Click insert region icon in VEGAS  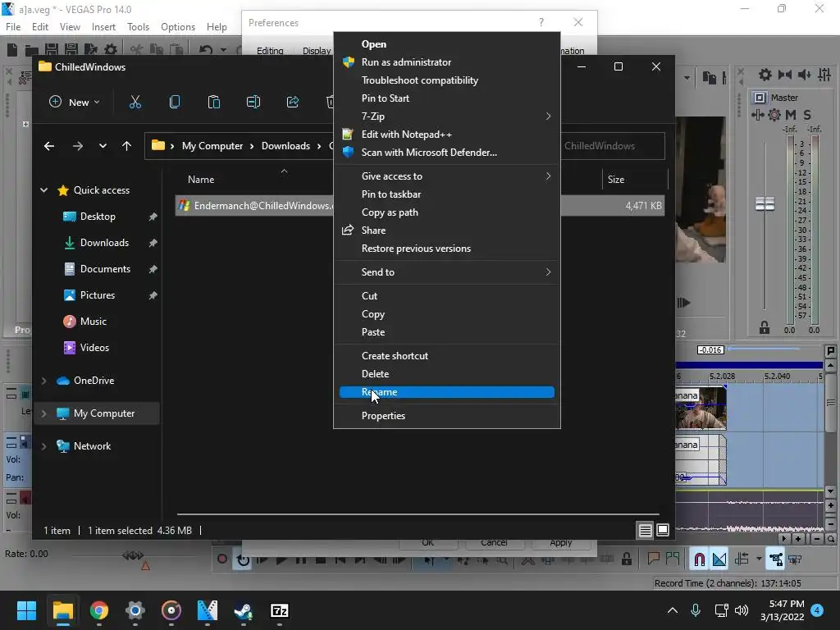[673, 559]
